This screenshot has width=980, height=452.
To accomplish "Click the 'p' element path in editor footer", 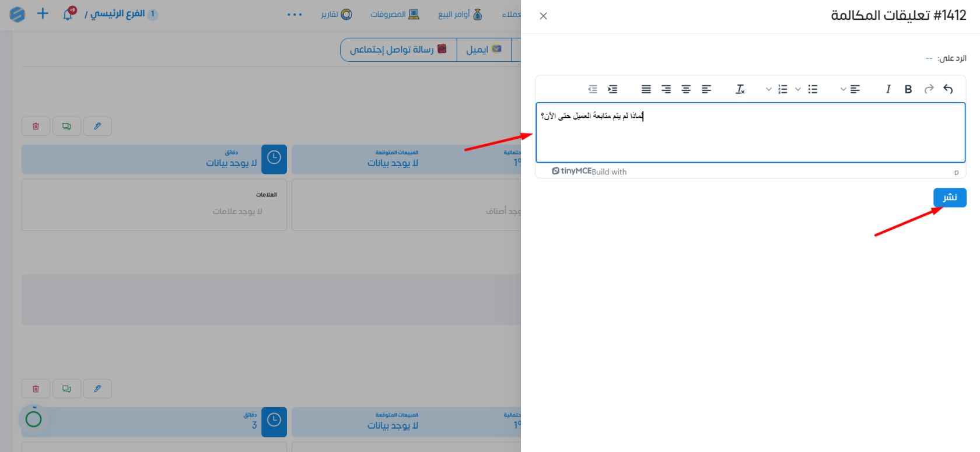I will coord(956,172).
